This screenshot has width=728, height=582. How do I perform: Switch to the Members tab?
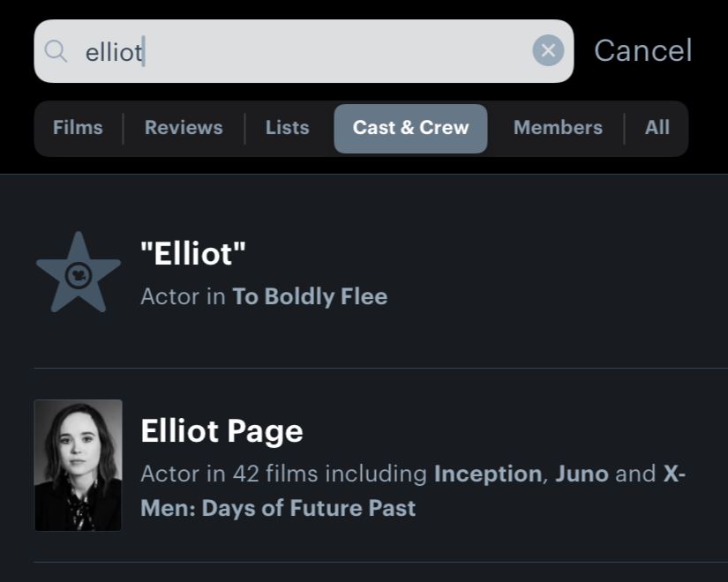click(558, 128)
